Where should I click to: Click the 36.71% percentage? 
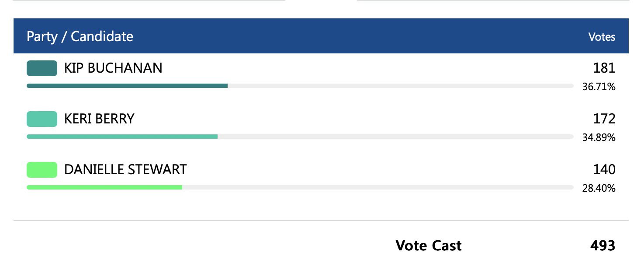point(599,87)
